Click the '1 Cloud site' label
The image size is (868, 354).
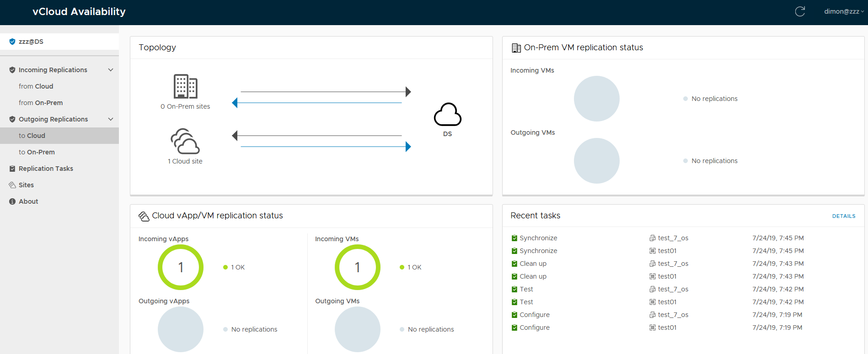(185, 161)
